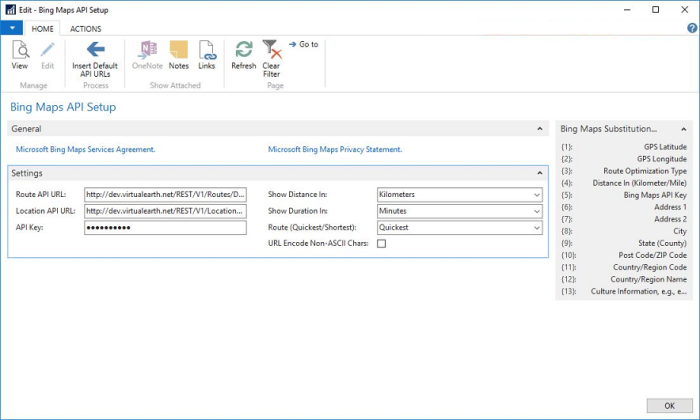The width and height of the screenshot is (700, 420).
Task: Toggle URL Encode Non-ASCII Chars checkbox
Action: click(382, 243)
